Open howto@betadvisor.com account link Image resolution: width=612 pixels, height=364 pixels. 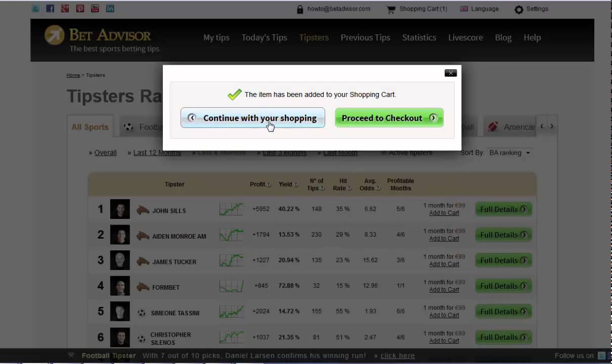339,9
